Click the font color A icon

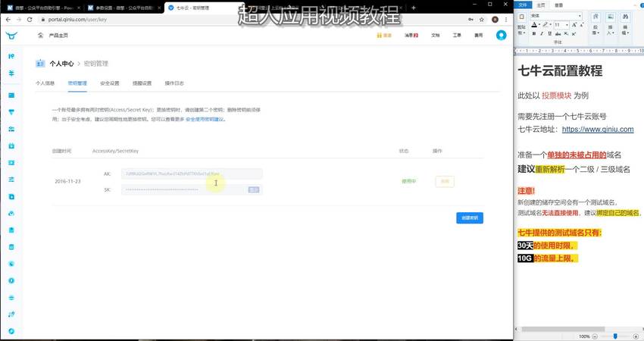(x=534, y=25)
